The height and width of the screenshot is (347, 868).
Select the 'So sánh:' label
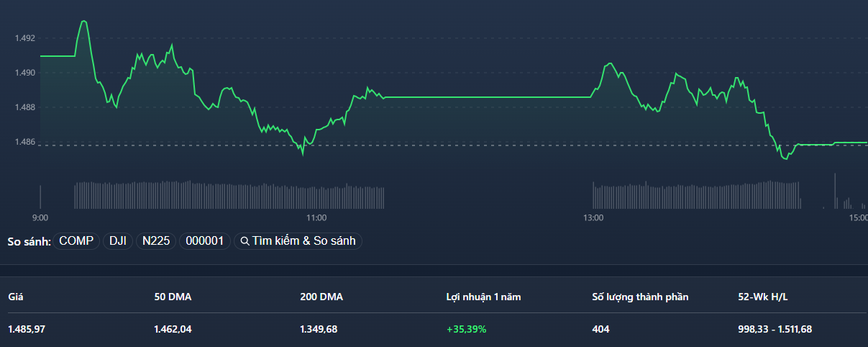pos(29,241)
